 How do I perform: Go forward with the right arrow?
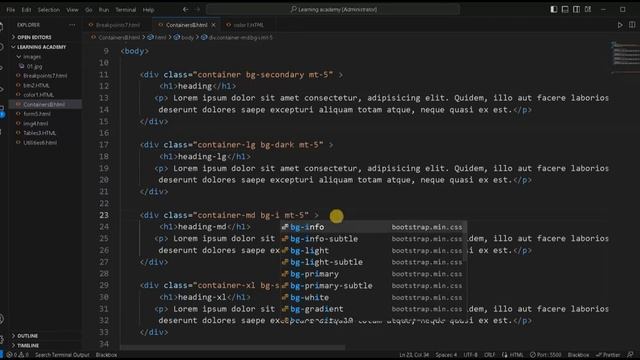198,9
